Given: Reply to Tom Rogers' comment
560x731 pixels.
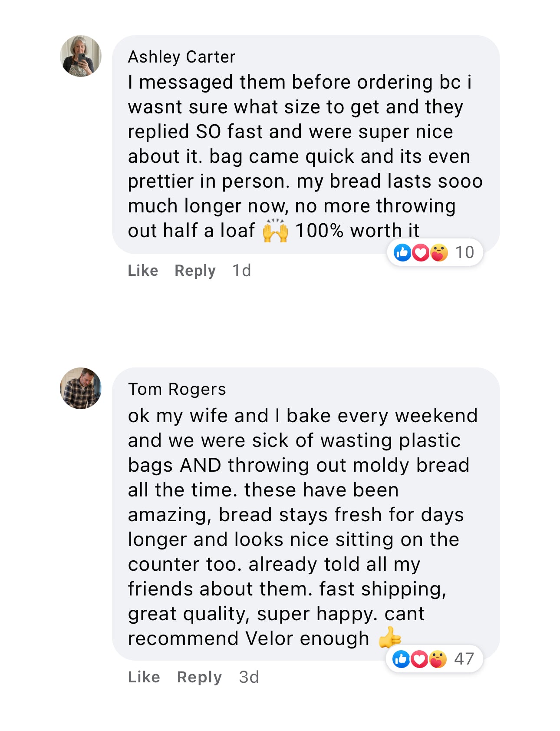Looking at the screenshot, I should (x=199, y=677).
